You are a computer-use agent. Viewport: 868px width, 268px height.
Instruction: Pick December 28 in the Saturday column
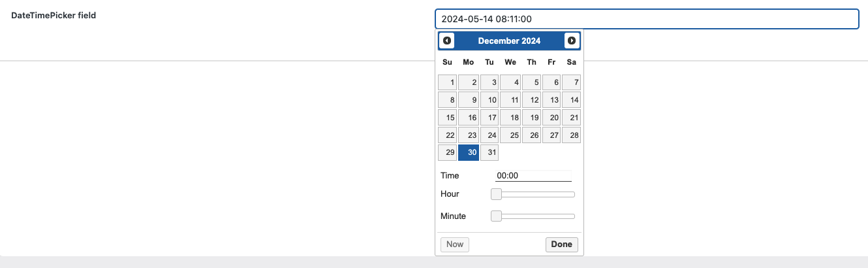click(572, 135)
